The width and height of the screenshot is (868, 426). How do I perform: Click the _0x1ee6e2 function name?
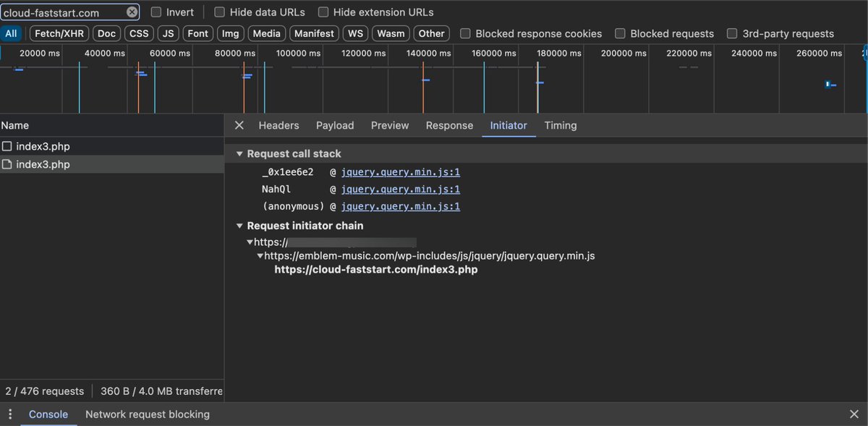[x=288, y=172]
